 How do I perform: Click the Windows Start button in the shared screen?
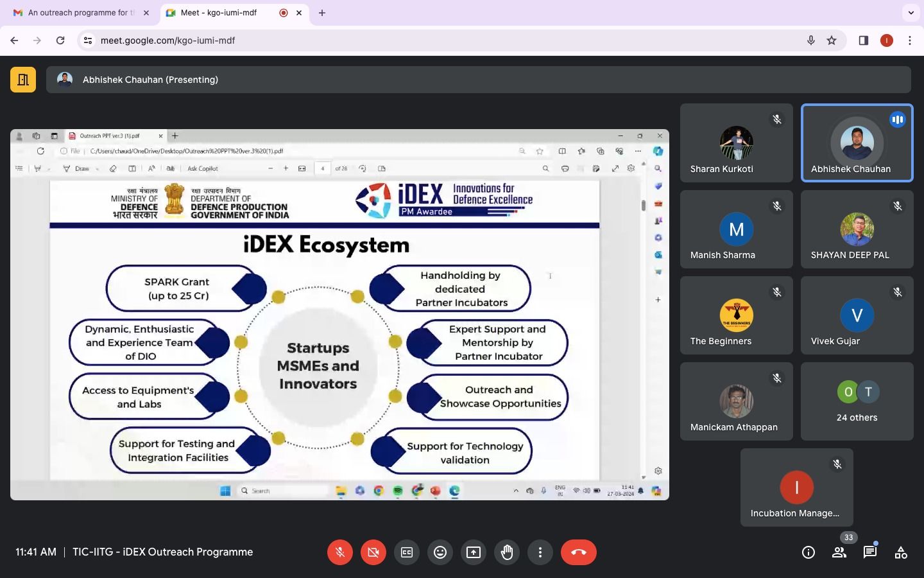click(225, 491)
